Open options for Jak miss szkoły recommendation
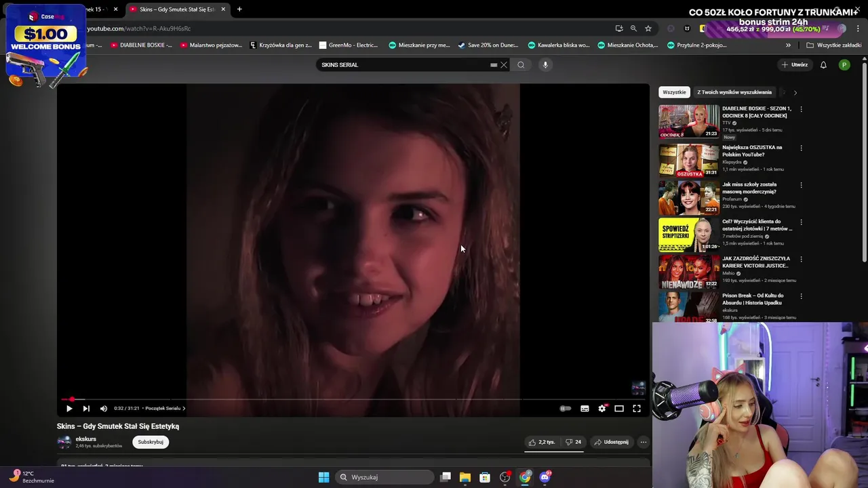Image resolution: width=868 pixels, height=488 pixels. click(x=801, y=185)
